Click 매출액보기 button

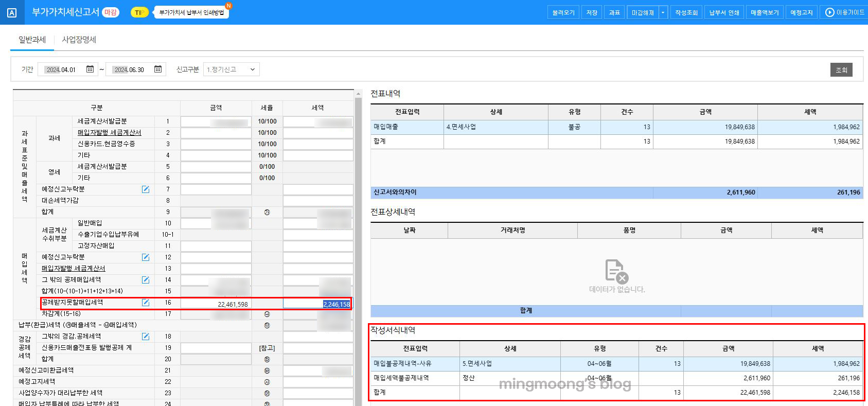[765, 12]
